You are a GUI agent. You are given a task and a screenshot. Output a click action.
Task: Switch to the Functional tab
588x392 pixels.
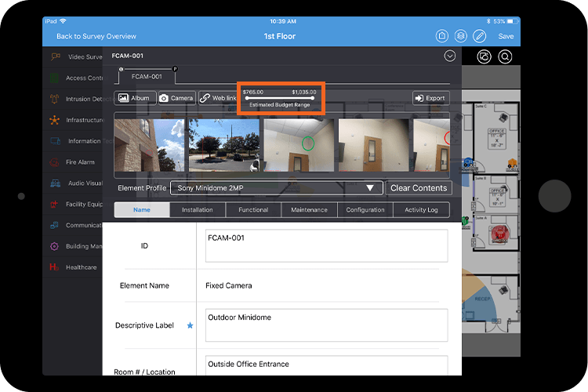click(253, 209)
